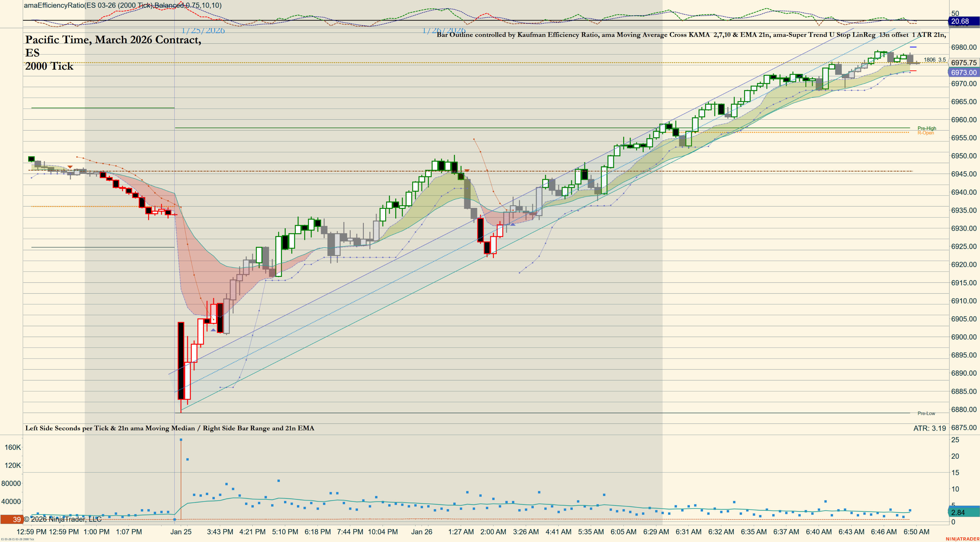Click the 1/25/2026 session date label
Image resolution: width=980 pixels, height=542 pixels.
point(203,31)
